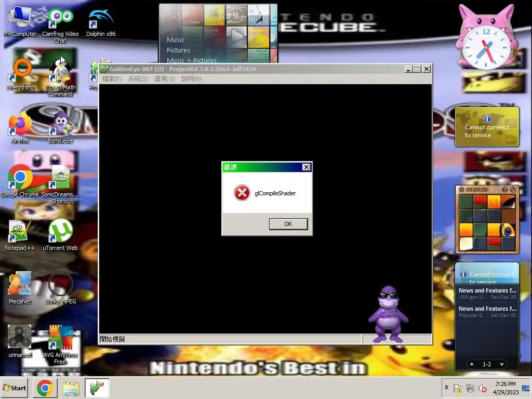
Task: Select the unnamed fidget spinner icon
Action: click(20, 342)
